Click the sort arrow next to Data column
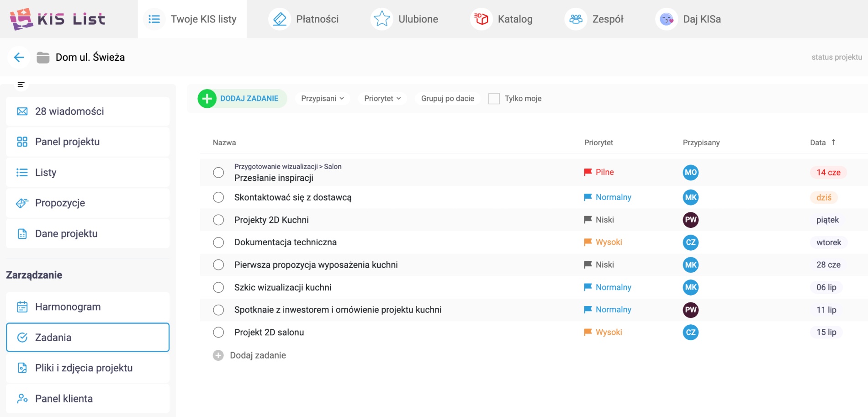The height and width of the screenshot is (417, 868). point(833,143)
